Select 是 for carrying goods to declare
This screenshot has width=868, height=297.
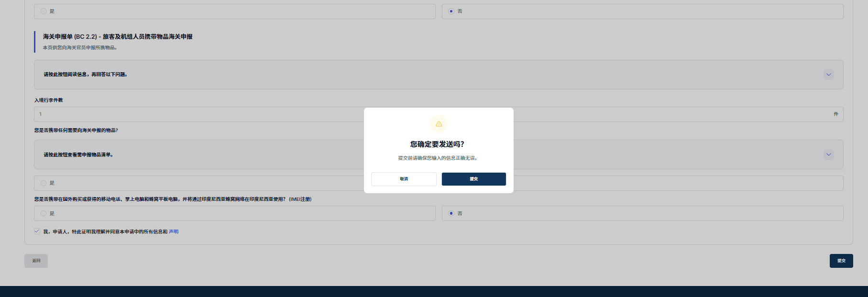44,183
